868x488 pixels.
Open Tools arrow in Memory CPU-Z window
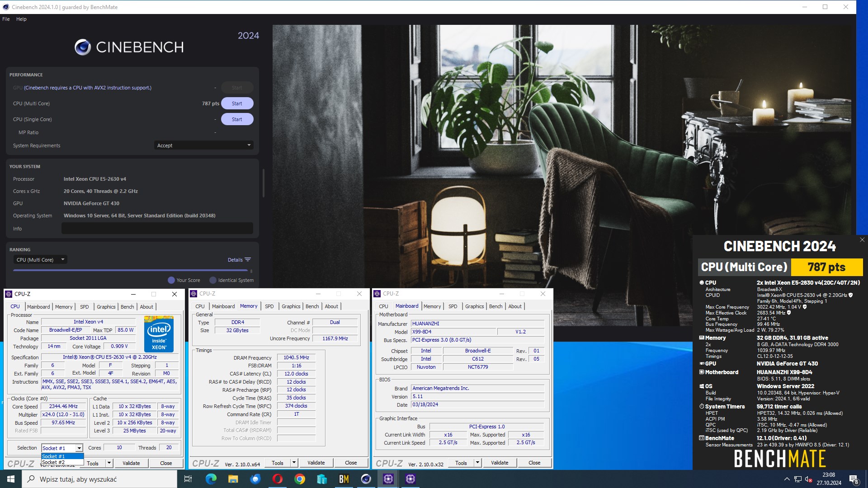(x=294, y=463)
